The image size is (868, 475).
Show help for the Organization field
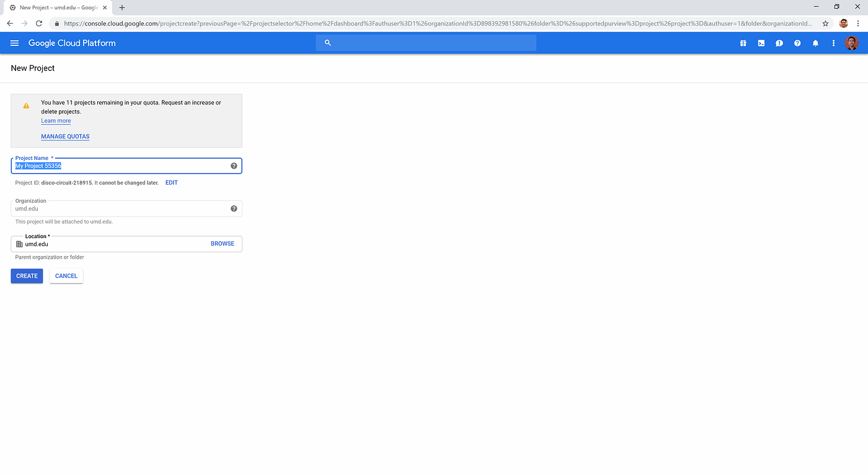pos(234,208)
